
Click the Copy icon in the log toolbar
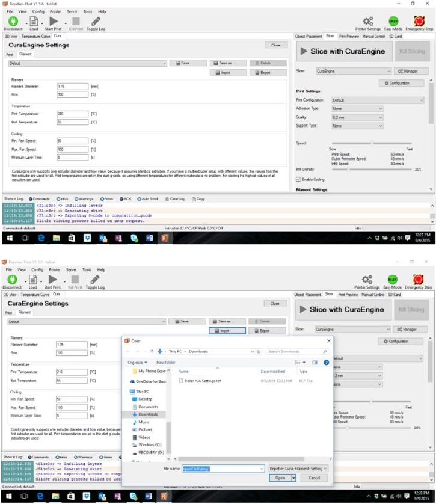(x=194, y=199)
